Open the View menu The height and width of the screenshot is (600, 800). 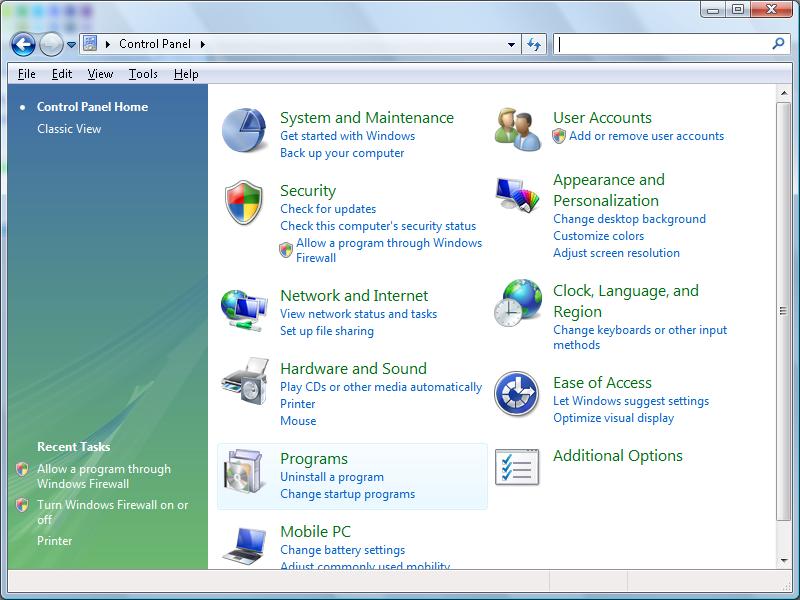click(100, 74)
